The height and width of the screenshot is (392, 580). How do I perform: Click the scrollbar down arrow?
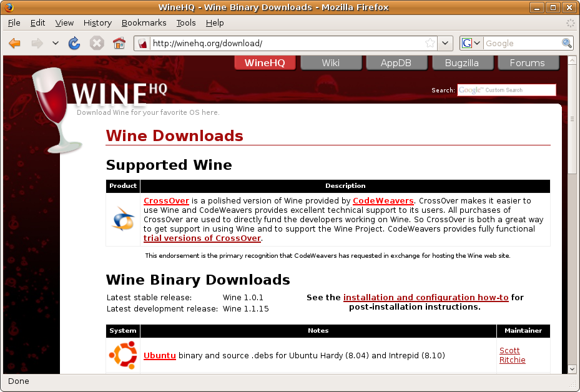(x=573, y=369)
